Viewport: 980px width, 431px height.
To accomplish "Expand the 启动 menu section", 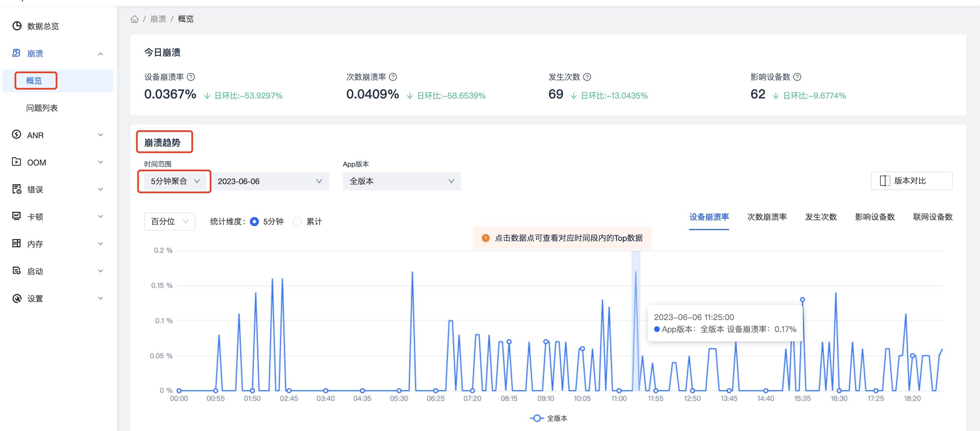I will click(100, 271).
